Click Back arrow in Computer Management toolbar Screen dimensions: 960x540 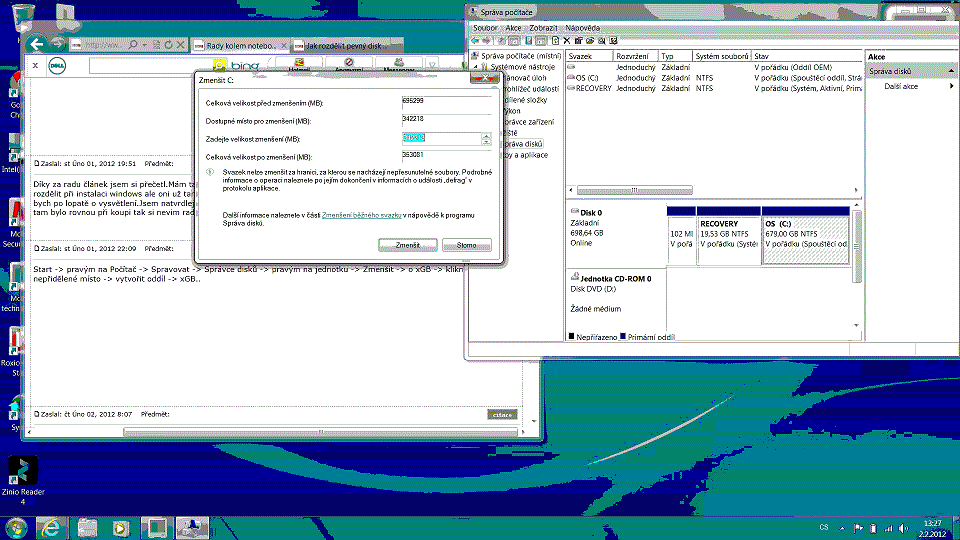tap(476, 41)
